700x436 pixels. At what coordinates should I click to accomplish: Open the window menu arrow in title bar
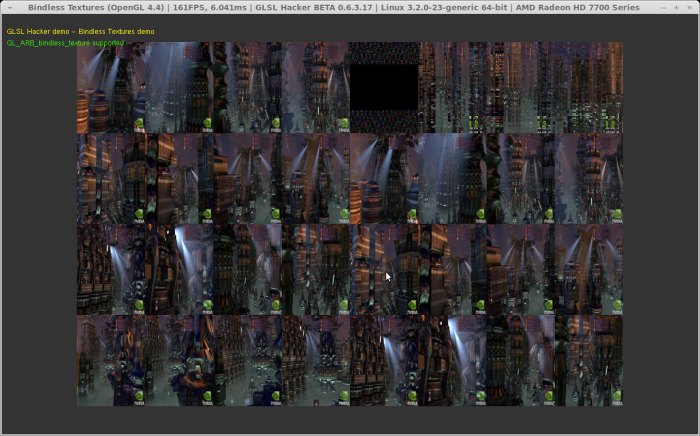click(10, 8)
